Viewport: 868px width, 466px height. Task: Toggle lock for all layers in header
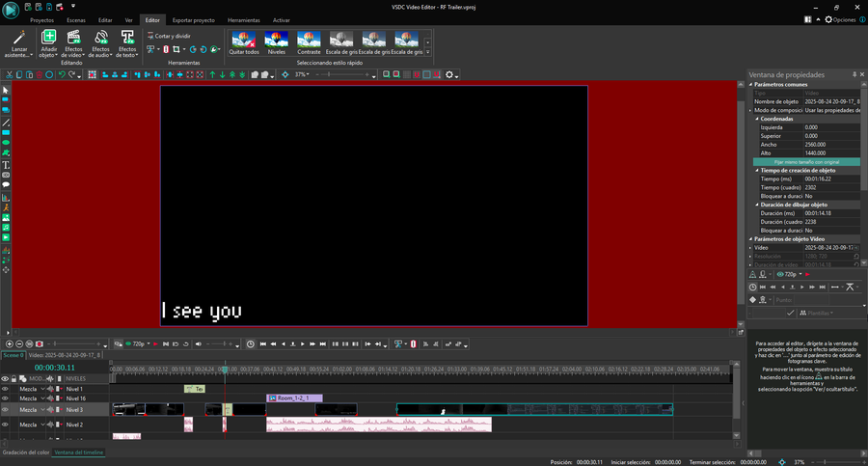tap(14, 379)
